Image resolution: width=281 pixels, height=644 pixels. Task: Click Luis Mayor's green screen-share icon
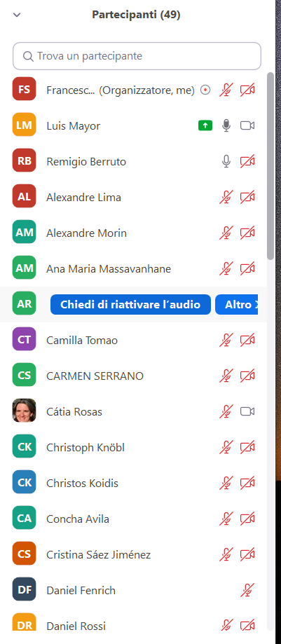point(205,125)
